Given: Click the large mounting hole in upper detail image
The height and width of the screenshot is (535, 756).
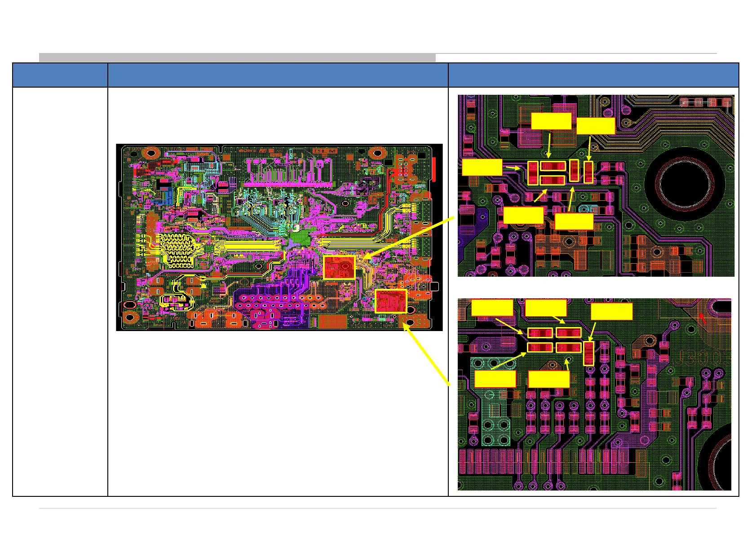Looking at the screenshot, I should coord(685,183).
